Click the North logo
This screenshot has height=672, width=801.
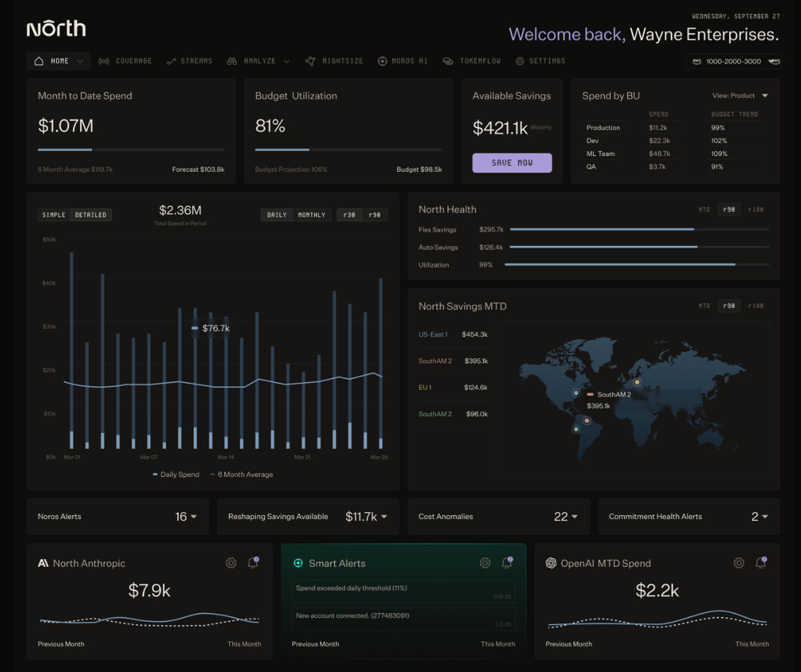[x=56, y=28]
